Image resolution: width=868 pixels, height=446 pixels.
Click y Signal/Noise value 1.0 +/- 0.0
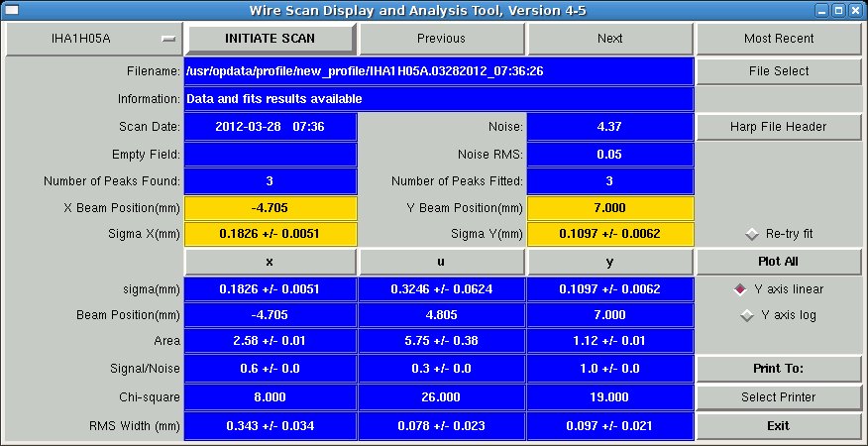pos(610,369)
